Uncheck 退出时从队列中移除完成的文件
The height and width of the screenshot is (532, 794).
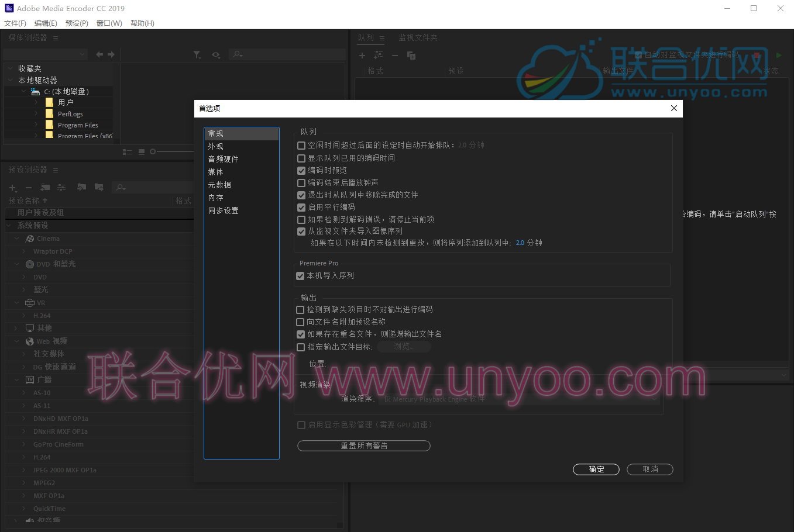301,195
